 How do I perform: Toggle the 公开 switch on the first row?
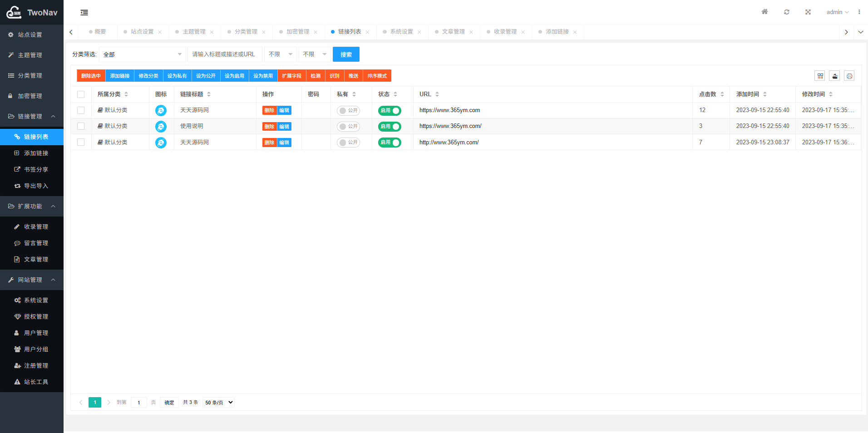[348, 110]
